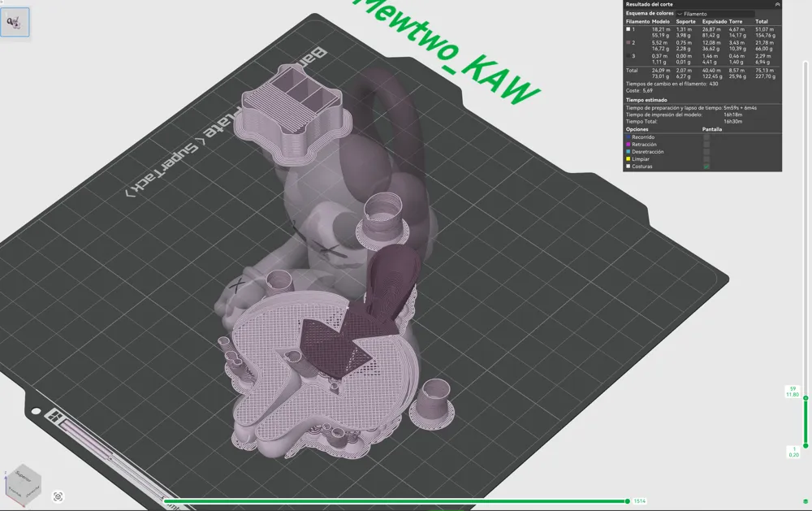Viewport: 812px width, 511px height.
Task: Click the white filament 1 color swatch
Action: (628, 29)
